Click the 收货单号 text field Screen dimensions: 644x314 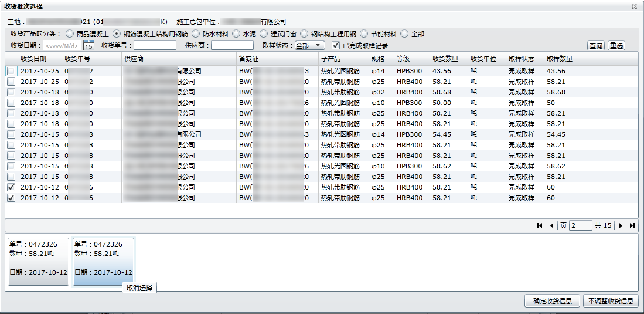[x=155, y=45]
